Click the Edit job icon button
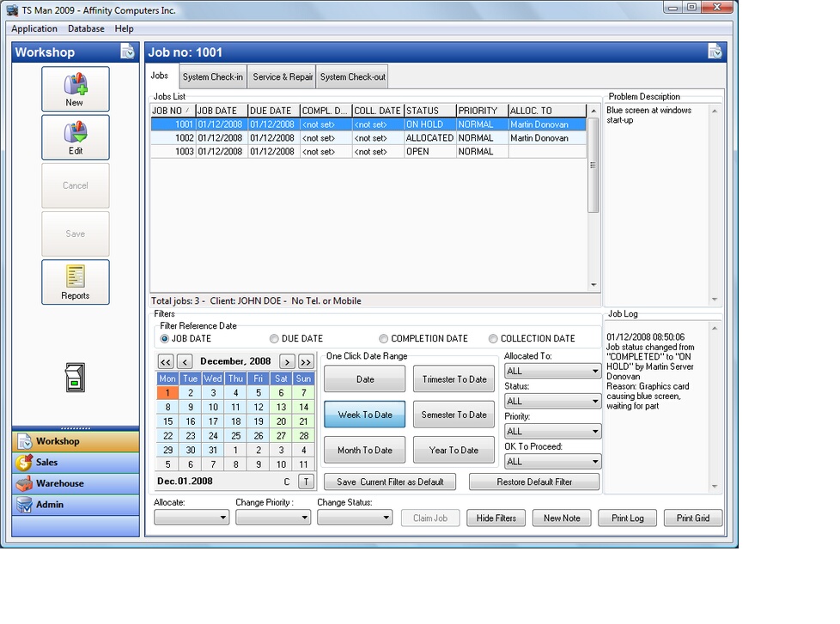 click(76, 137)
